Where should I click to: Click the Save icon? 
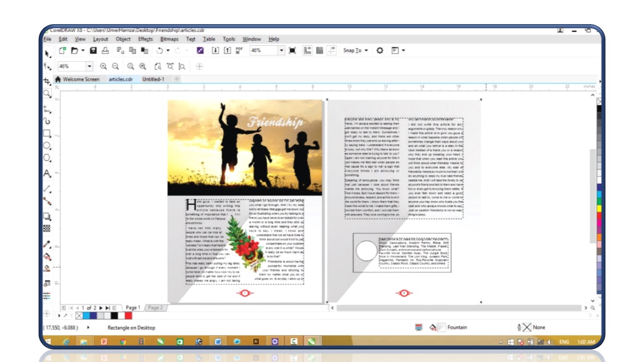[x=93, y=50]
